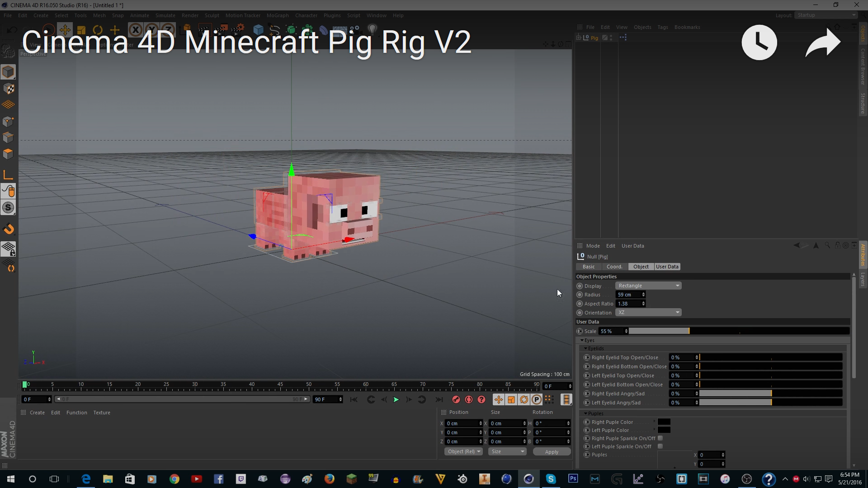This screenshot has height=488, width=868.
Task: Toggle Rotation keyframe recording
Action: [524, 399]
